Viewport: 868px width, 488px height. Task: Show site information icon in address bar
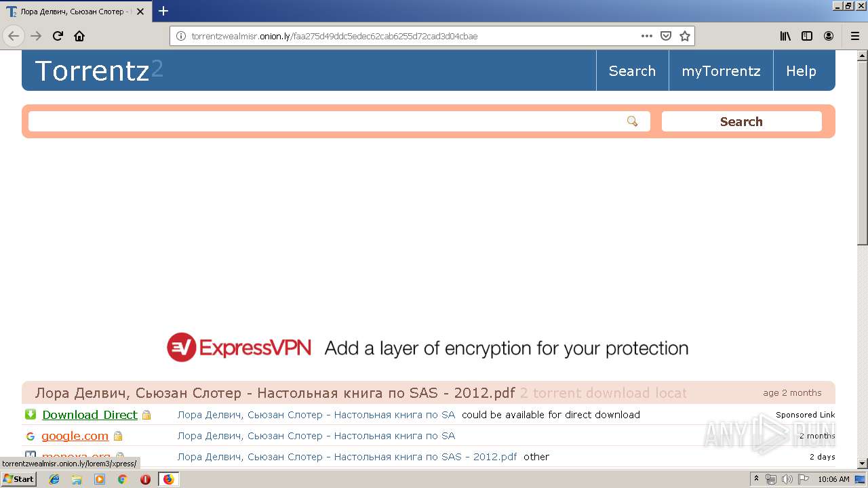coord(181,36)
